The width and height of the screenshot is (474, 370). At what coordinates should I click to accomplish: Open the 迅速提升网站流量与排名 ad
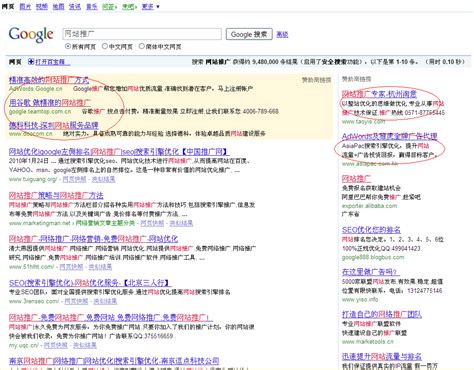[382, 357]
